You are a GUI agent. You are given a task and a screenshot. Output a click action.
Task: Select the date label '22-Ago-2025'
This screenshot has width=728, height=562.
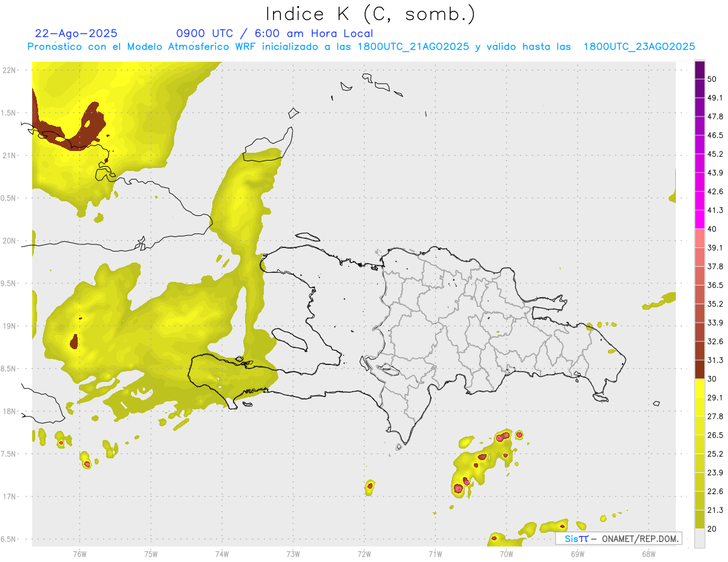click(76, 33)
